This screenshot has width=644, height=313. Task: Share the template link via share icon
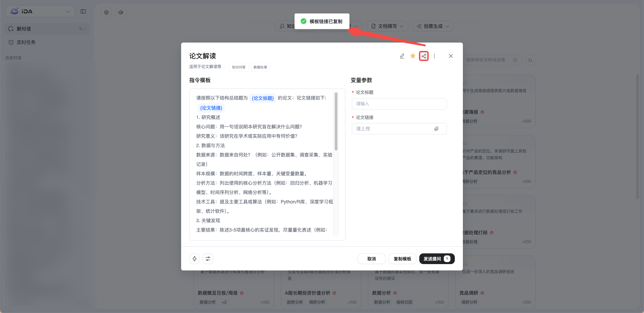click(x=424, y=56)
